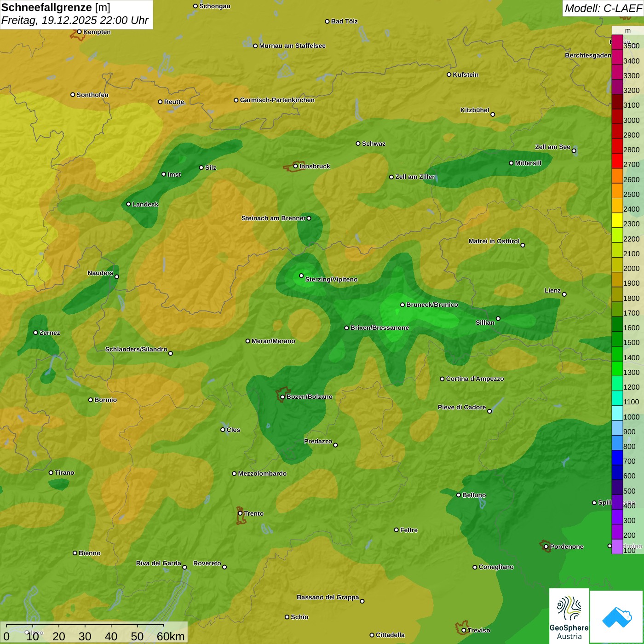This screenshot has height=644, width=644.
Task: Click the legend swatch between 2300 and 2400
Action: (617, 220)
